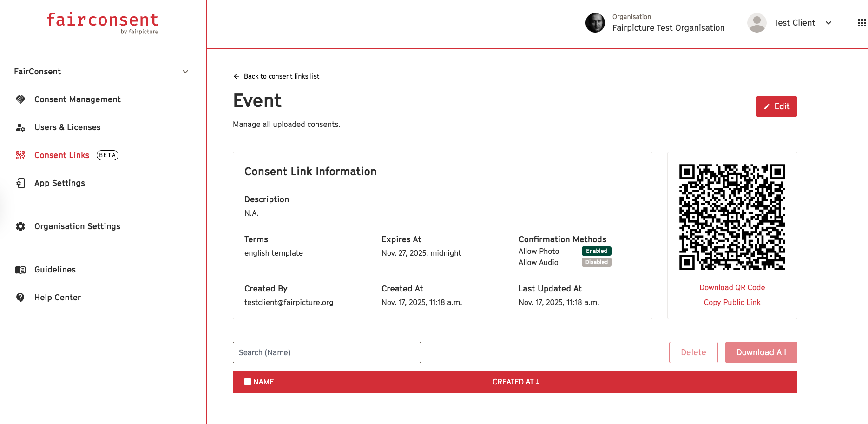Click the 'Nov. 27, 2025, midnight' expiry value
The image size is (868, 424).
[x=421, y=253]
